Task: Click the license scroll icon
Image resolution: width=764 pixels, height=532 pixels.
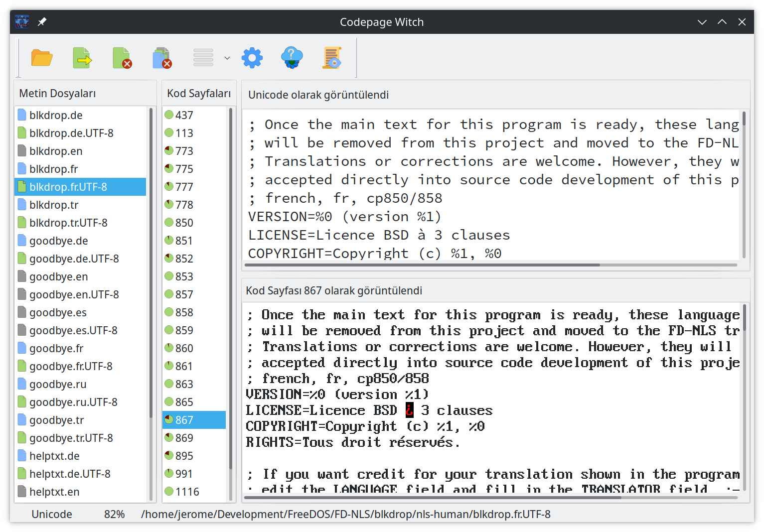Action: [x=332, y=58]
